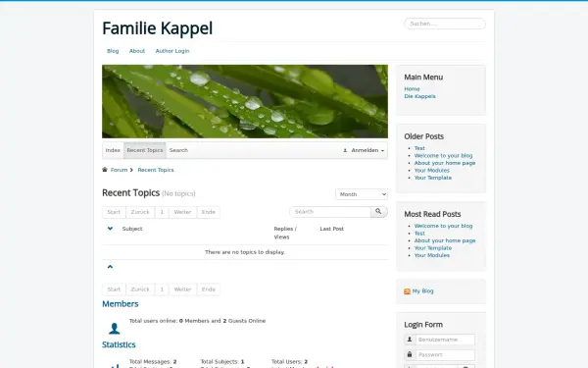
Task: Click the Total Users statistic text
Action: (x=289, y=361)
